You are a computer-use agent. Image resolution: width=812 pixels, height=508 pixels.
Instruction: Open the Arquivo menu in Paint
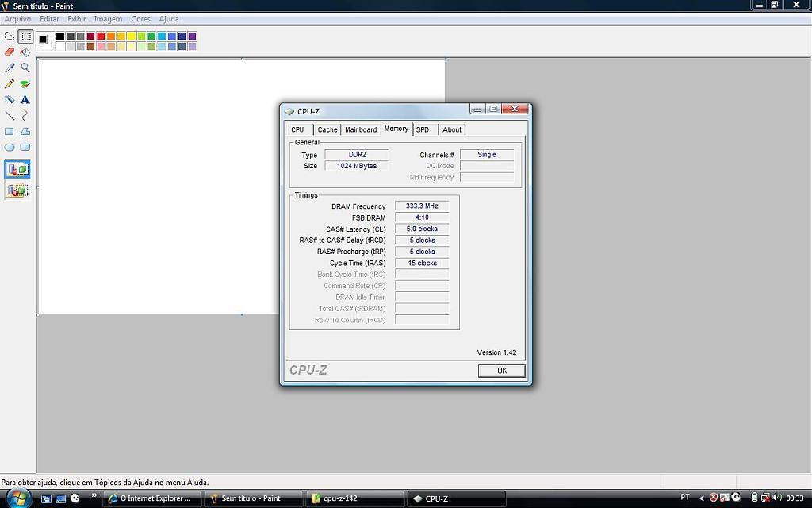click(17, 19)
